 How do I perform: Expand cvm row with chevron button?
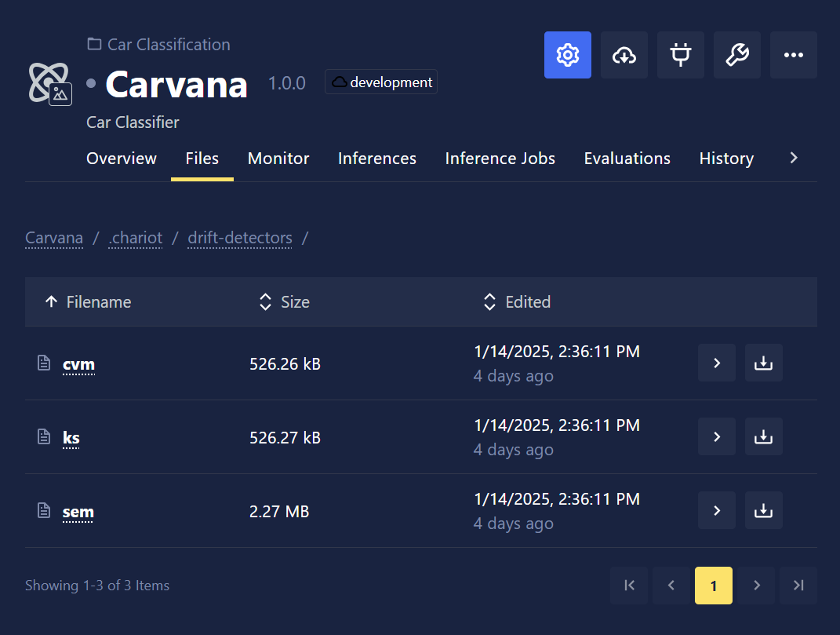(717, 363)
